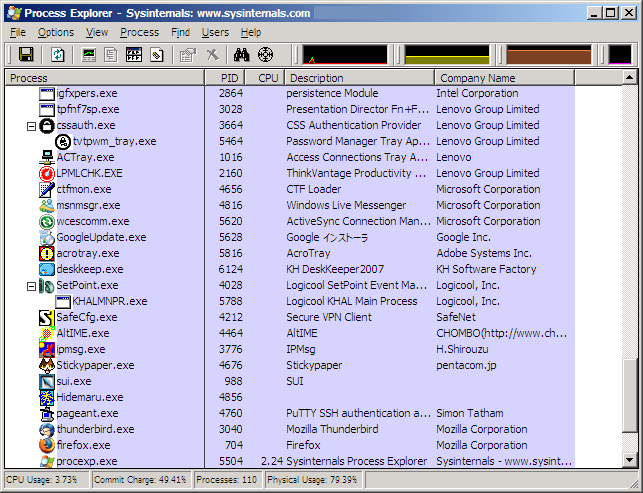Select the firefox.exe process icon

click(x=46, y=445)
